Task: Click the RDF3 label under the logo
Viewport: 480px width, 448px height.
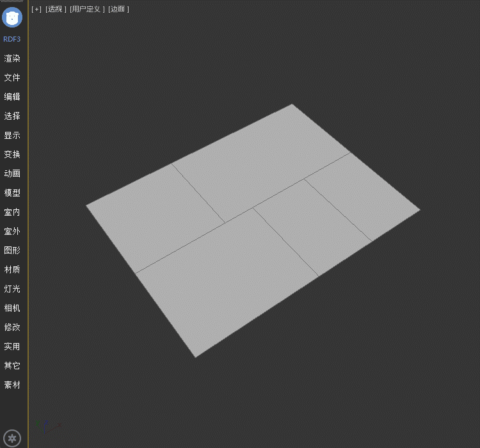Action: tap(12, 39)
